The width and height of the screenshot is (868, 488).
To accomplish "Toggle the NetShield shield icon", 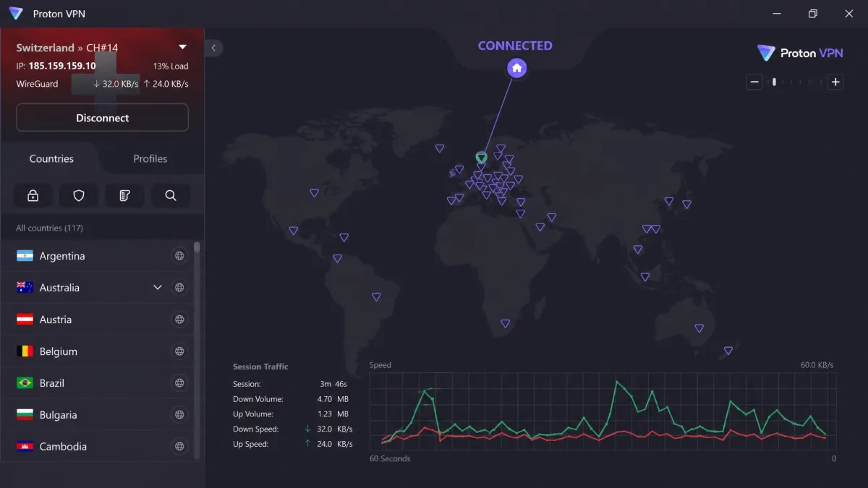I will point(79,195).
